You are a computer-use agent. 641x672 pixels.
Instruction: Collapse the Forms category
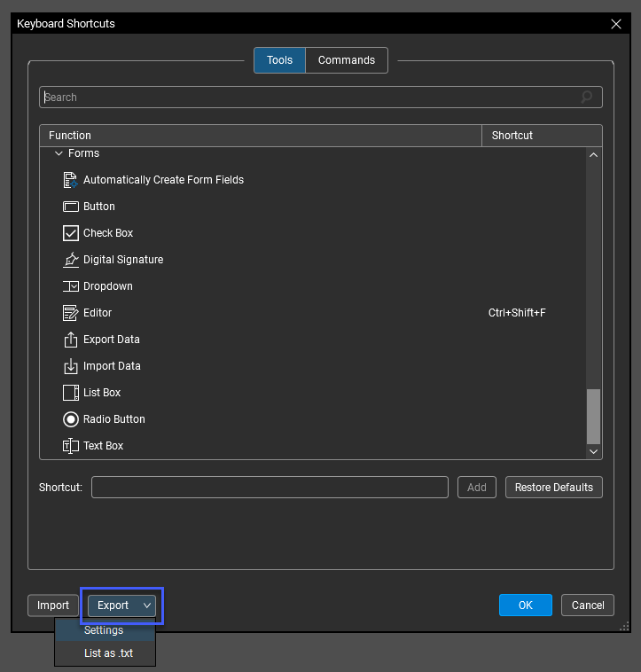click(59, 153)
